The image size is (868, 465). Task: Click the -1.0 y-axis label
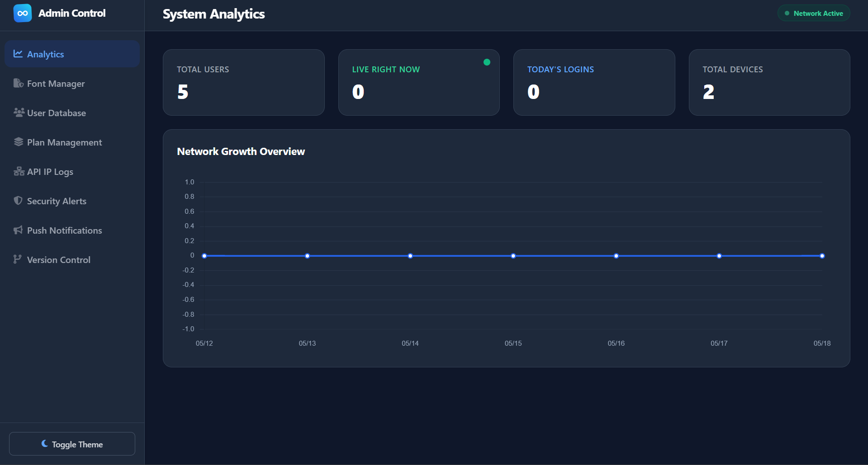point(188,329)
